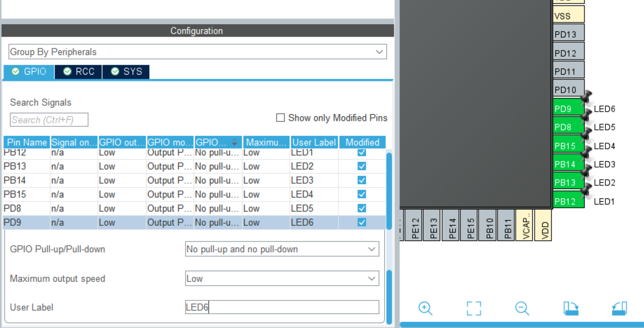The width and height of the screenshot is (644, 328).
Task: Click the PE12 pin on bottom row
Action: [415, 225]
